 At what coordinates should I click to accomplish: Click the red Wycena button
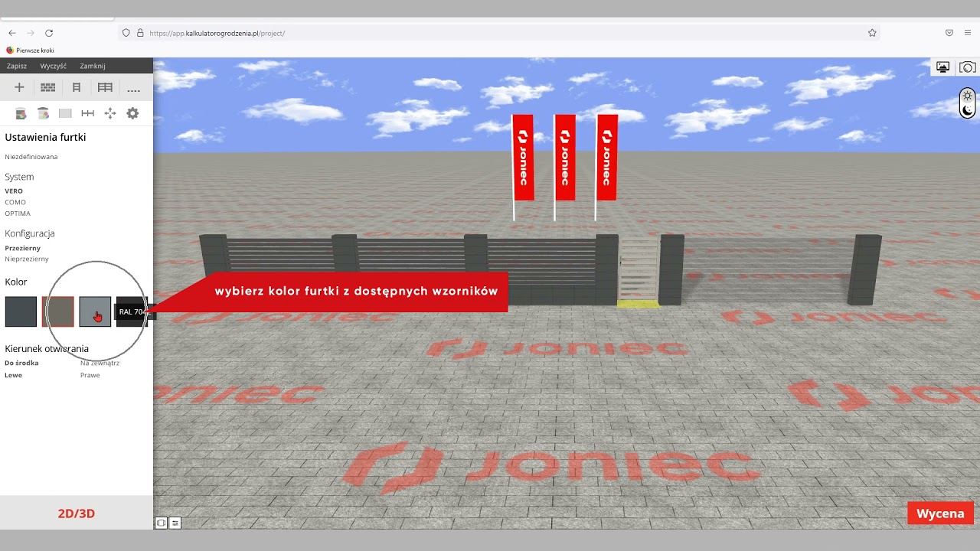click(940, 514)
